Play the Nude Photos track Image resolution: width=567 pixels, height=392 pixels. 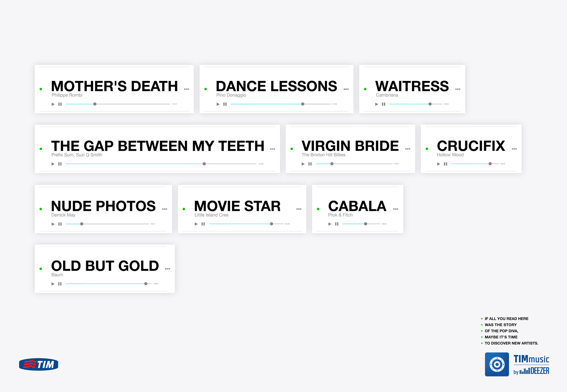[53, 224]
